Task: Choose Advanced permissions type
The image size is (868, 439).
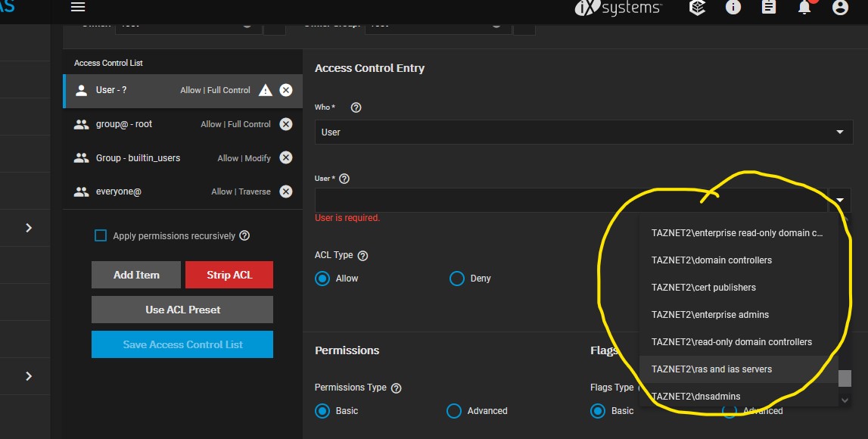Action: [x=454, y=411]
